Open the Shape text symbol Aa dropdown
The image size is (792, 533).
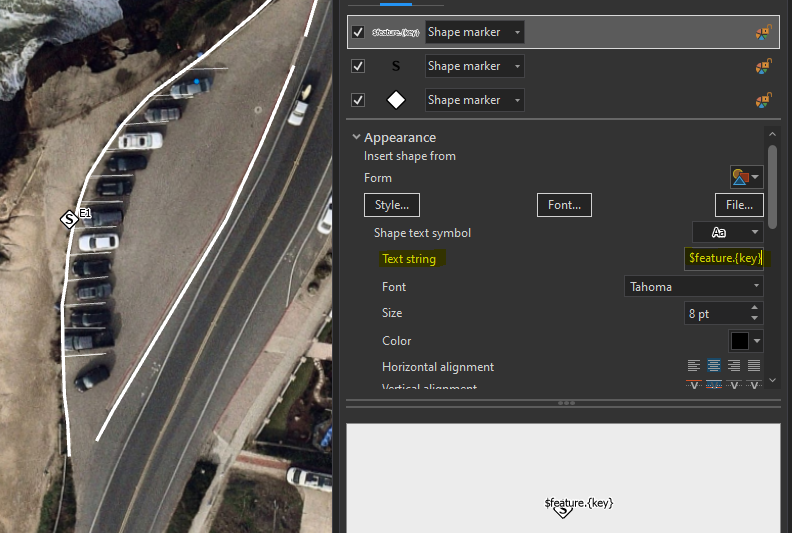pyautogui.click(x=727, y=232)
